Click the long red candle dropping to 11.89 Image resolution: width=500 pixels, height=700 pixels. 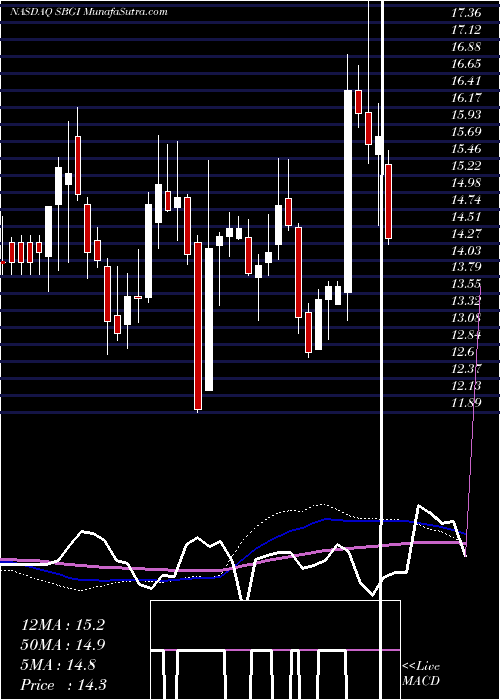point(198,326)
